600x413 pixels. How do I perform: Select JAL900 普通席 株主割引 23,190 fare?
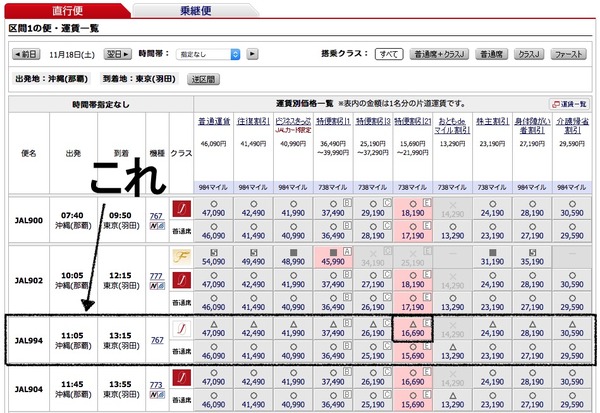coord(492,231)
